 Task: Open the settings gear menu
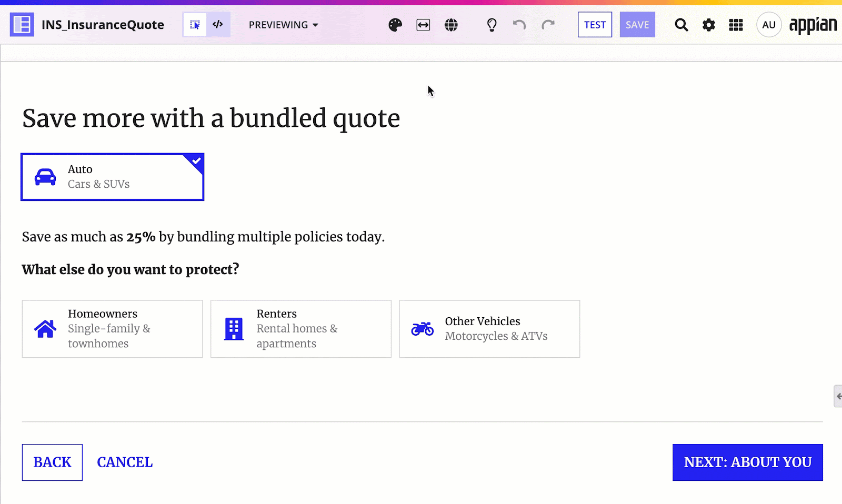(709, 25)
